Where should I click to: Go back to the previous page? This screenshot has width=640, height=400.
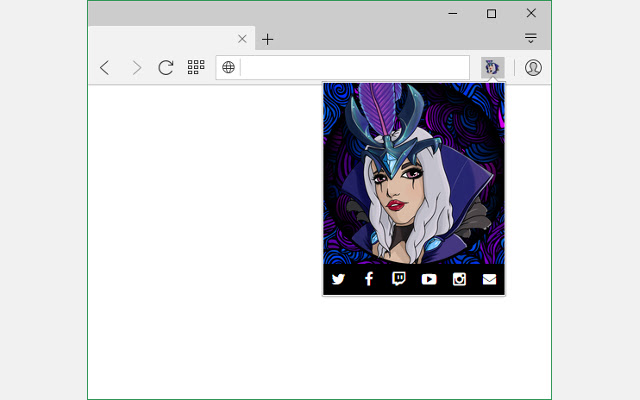tap(105, 67)
